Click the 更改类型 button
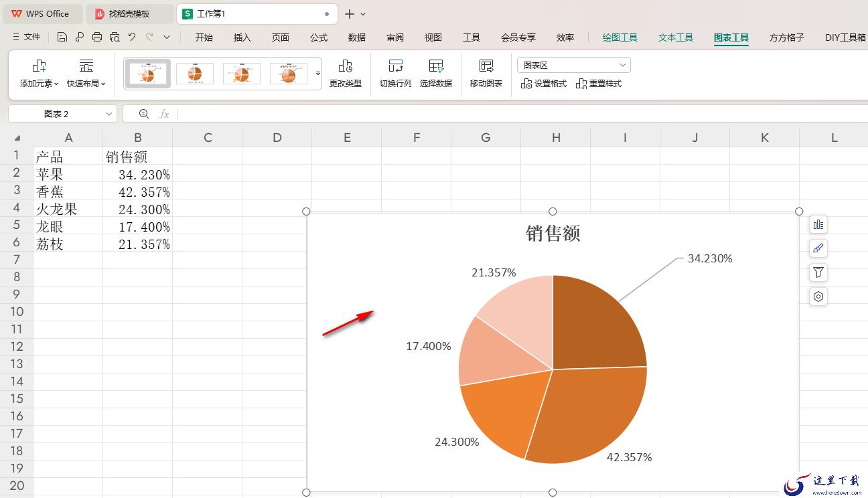Image resolution: width=868 pixels, height=498 pixels. 346,74
